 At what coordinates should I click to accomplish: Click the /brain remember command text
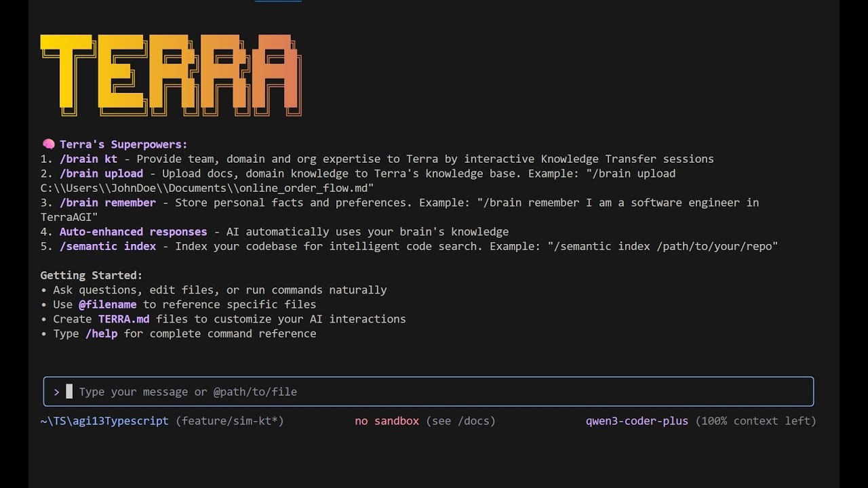(108, 202)
